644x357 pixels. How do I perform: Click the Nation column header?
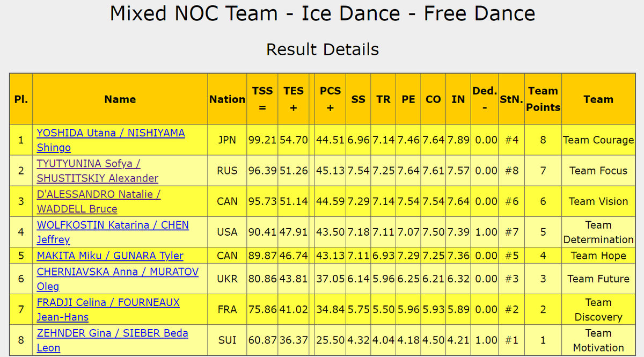227,99
